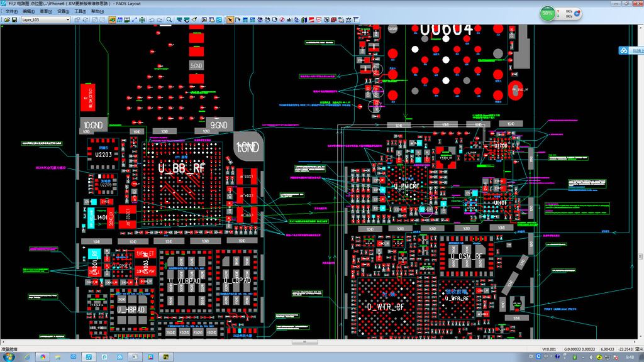This screenshot has height=362, width=644.
Task: Select the U_PMICRF chip label
Action: (406, 186)
